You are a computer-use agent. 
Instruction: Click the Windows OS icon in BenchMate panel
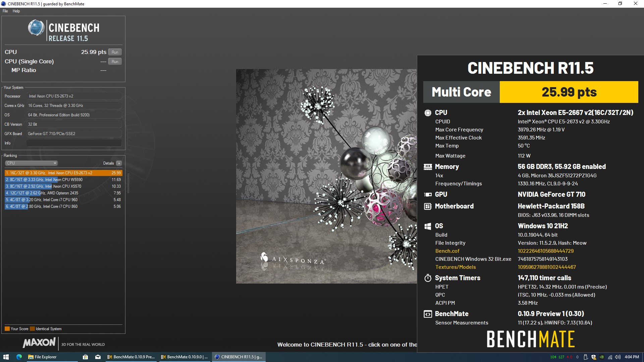pos(428,226)
